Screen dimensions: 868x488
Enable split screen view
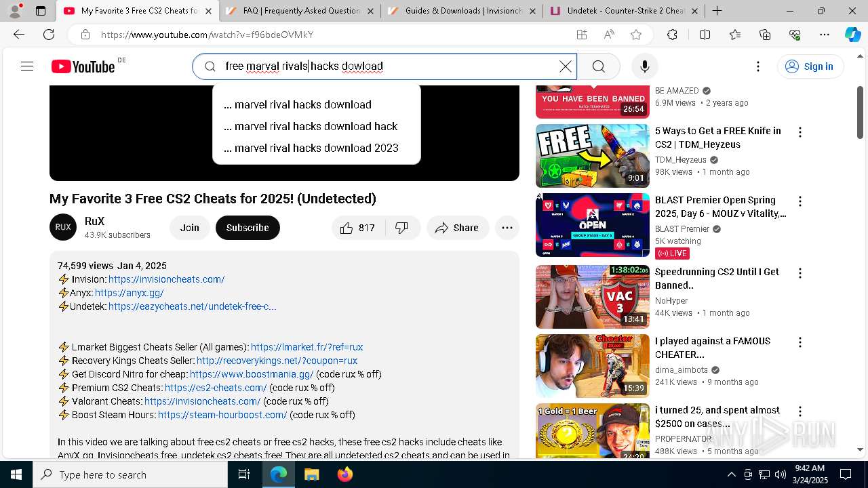(705, 35)
